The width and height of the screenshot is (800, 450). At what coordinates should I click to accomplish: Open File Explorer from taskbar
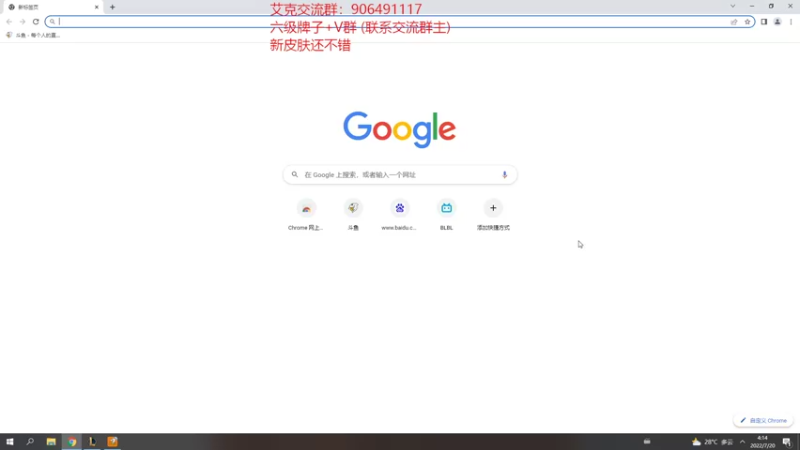(51, 442)
